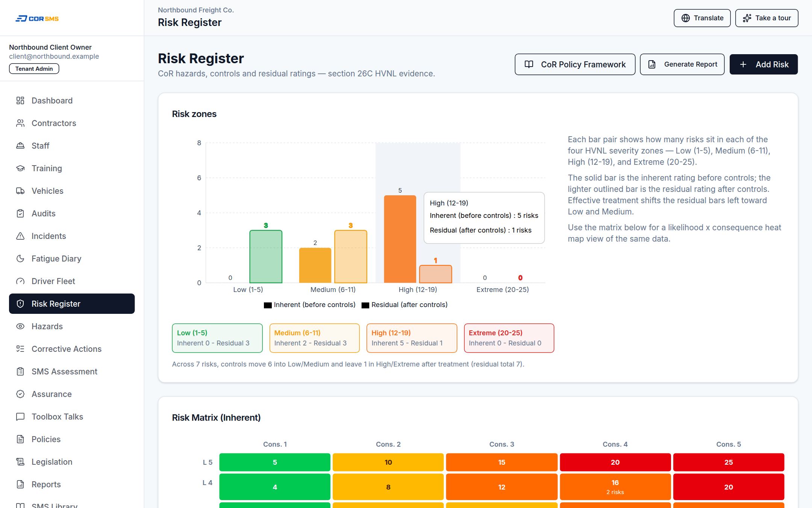Viewport: 812px width, 508px height.
Task: Click the SMS Assessment clipboard icon
Action: [20, 371]
